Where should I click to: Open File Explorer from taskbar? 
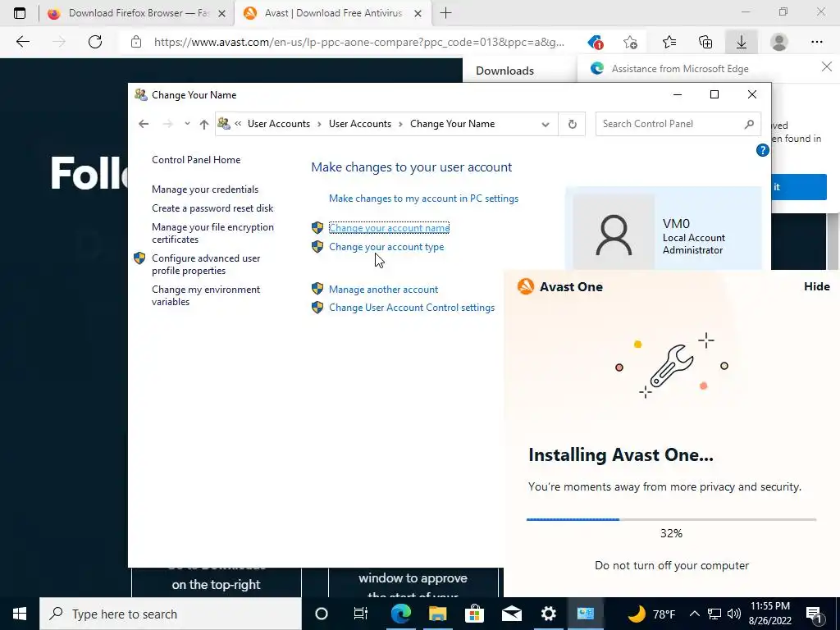(x=438, y=614)
